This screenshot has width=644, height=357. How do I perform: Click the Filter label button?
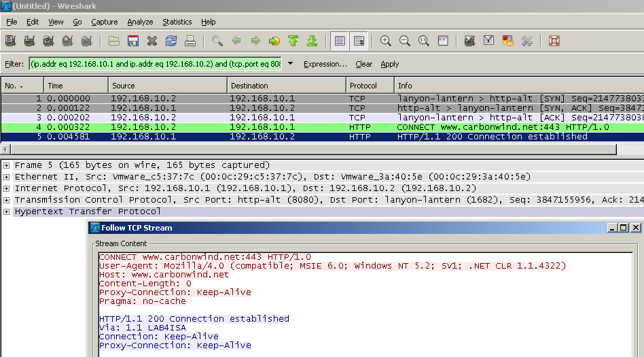14,64
